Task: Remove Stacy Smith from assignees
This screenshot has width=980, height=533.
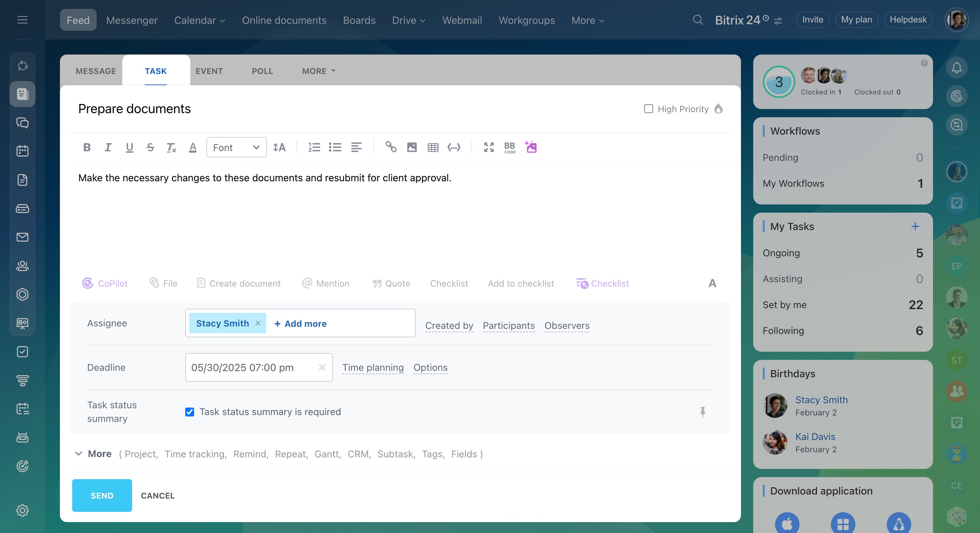Action: 258,323
